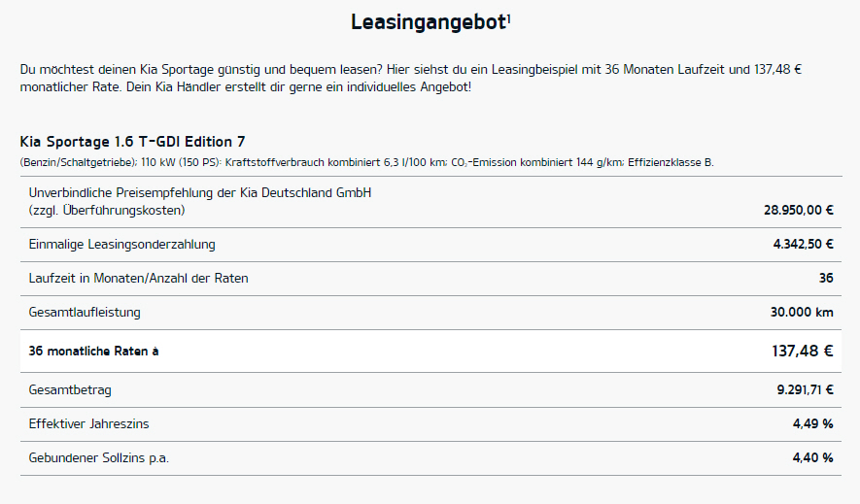Click the 36 months term value
Image resolution: width=860 pixels, height=504 pixels.
pos(826,279)
